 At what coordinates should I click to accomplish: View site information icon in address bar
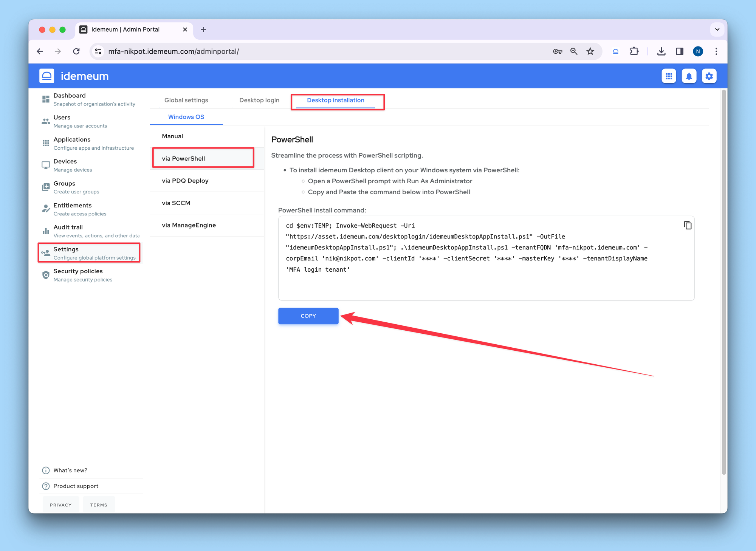point(98,51)
